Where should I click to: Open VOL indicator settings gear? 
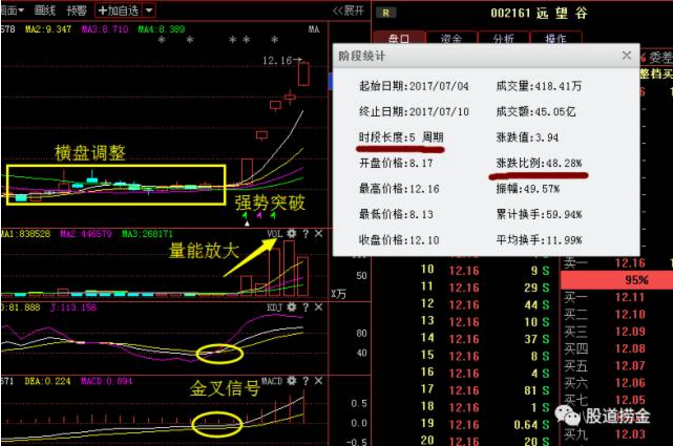290,234
